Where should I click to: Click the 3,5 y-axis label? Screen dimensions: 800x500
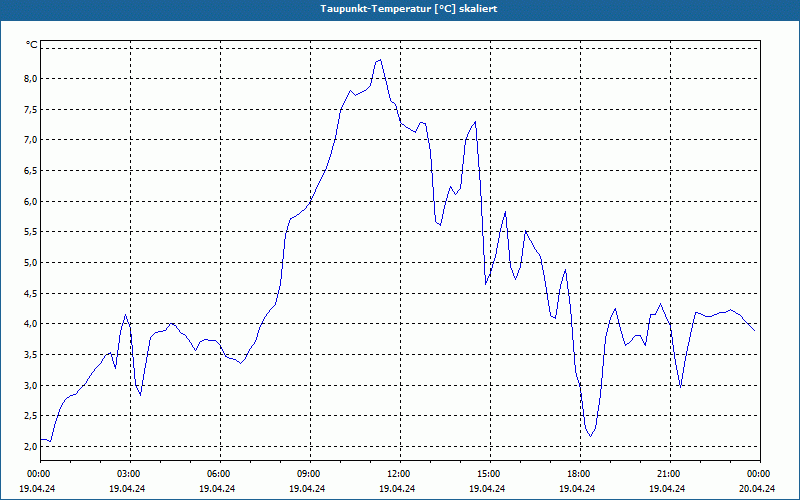[31, 355]
